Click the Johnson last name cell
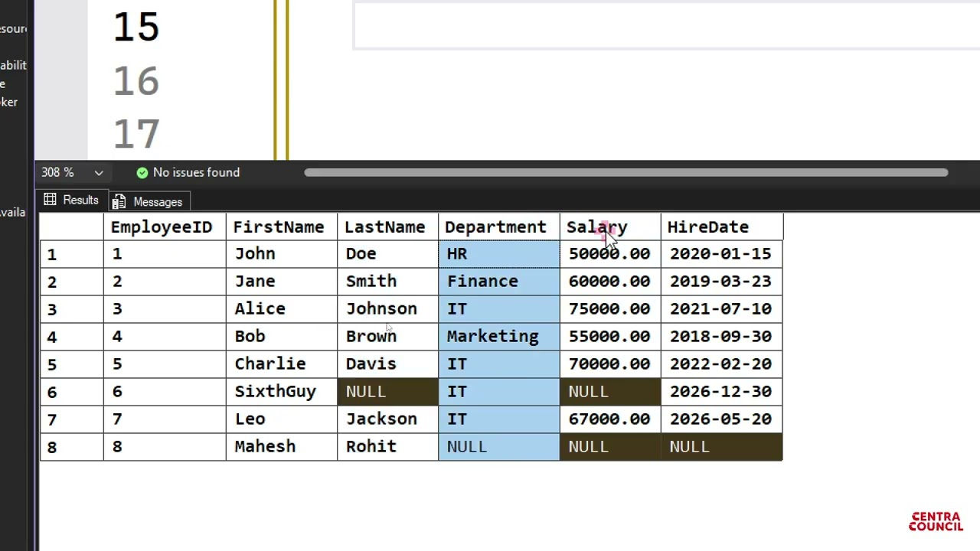Image resolution: width=980 pixels, height=551 pixels. click(x=387, y=309)
